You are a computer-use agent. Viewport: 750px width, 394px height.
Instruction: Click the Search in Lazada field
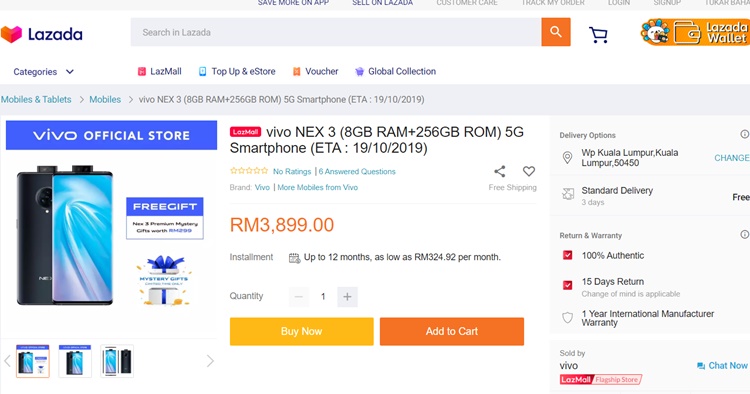(x=336, y=32)
